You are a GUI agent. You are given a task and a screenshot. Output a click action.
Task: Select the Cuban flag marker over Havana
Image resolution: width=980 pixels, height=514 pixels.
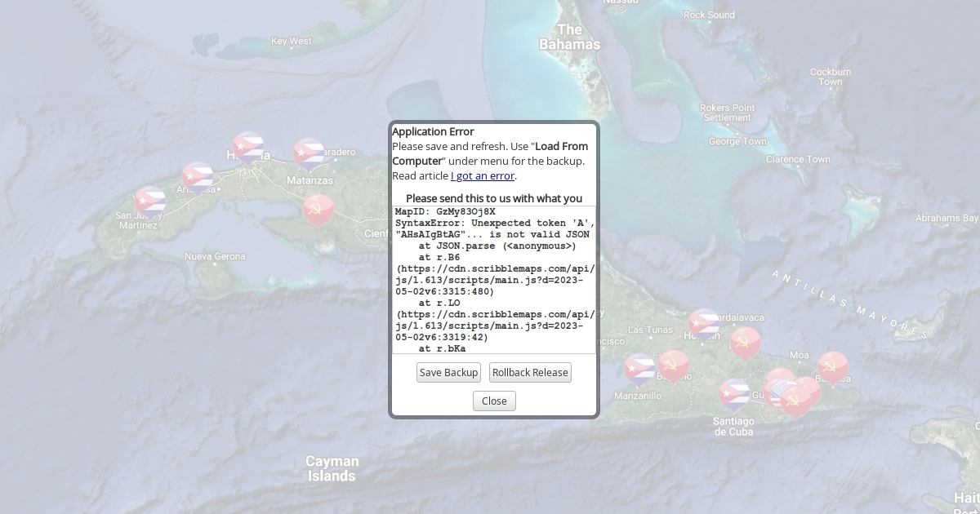click(247, 148)
